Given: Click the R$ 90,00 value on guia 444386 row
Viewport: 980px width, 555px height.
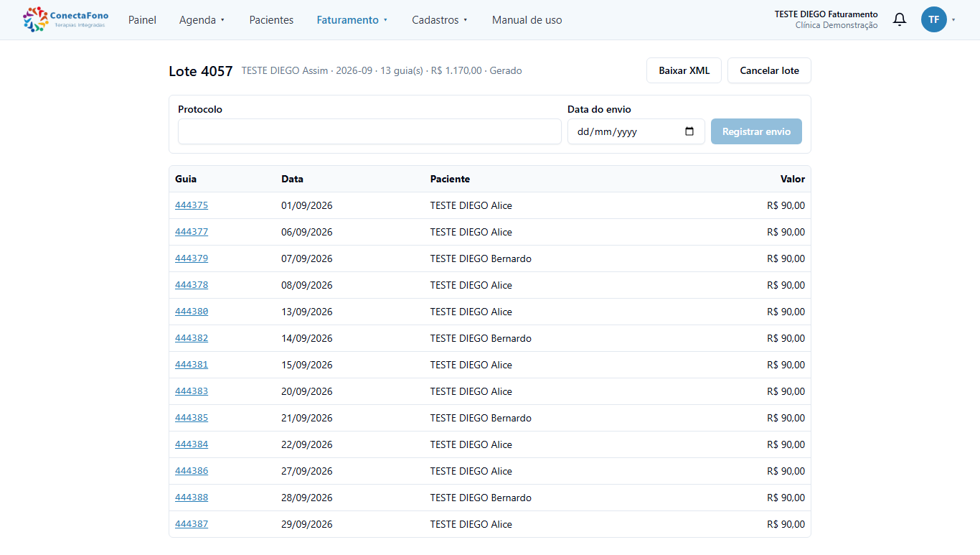Looking at the screenshot, I should (x=786, y=471).
